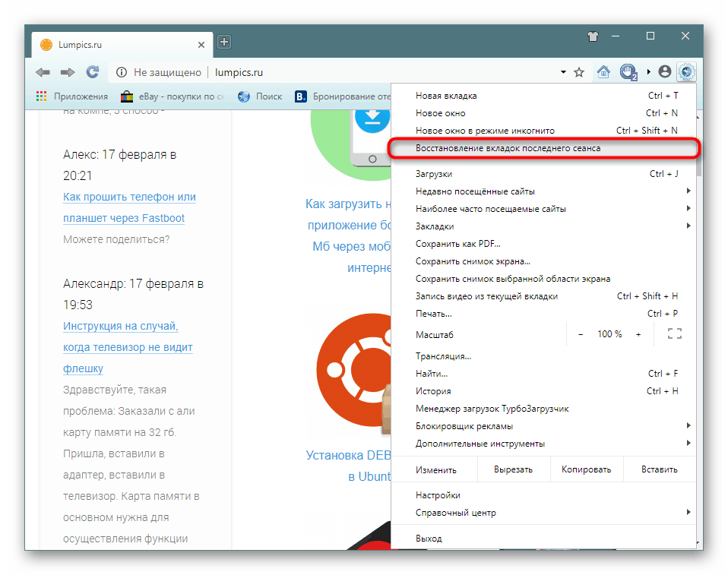Open the hand extension icon with badge

coord(628,72)
